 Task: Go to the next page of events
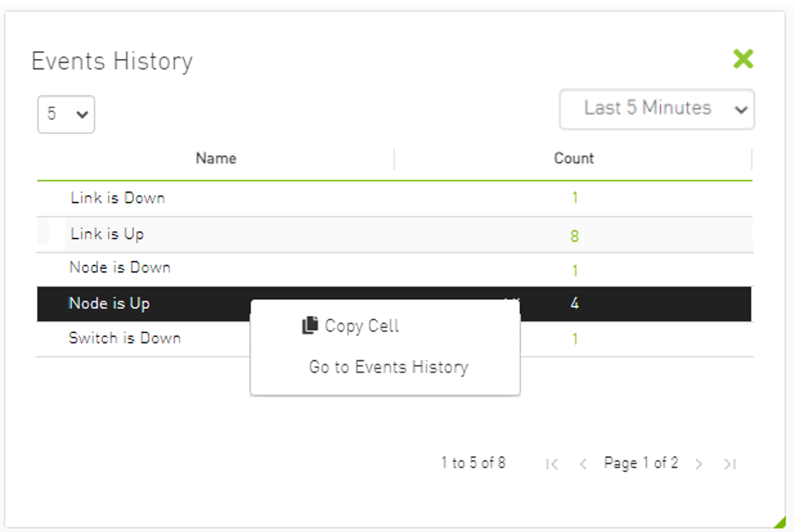[698, 463]
